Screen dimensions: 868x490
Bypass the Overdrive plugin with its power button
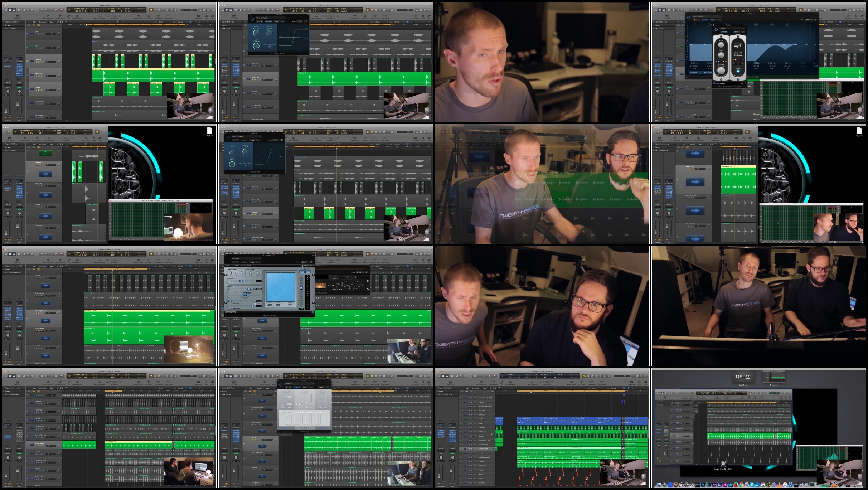pos(252,19)
